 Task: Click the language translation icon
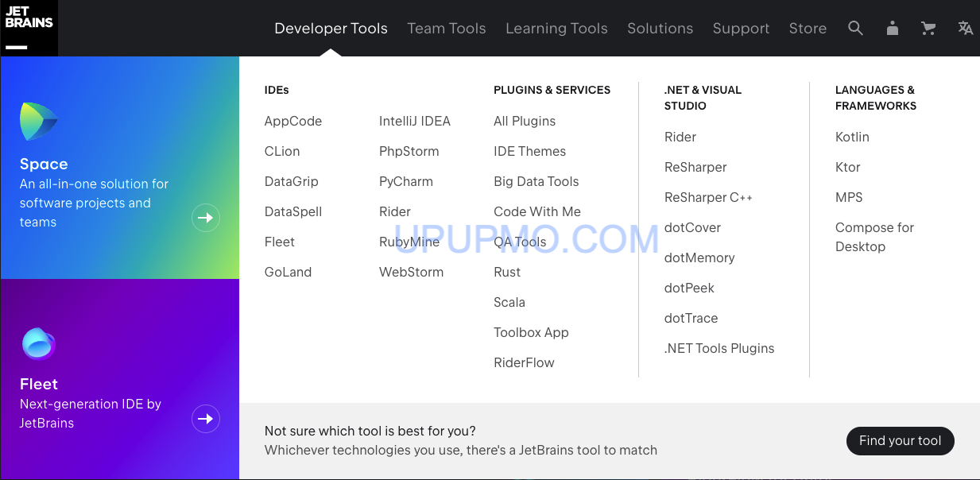965,29
